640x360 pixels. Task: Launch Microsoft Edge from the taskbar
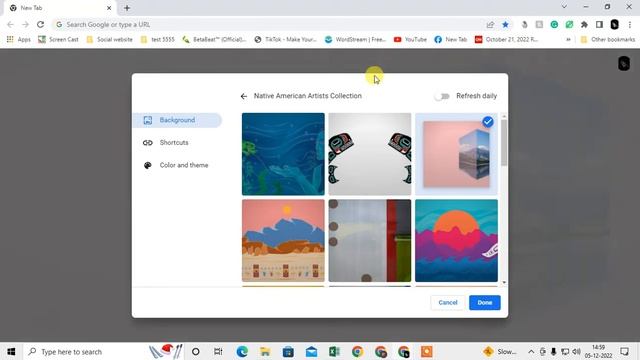pyautogui.click(x=242, y=351)
